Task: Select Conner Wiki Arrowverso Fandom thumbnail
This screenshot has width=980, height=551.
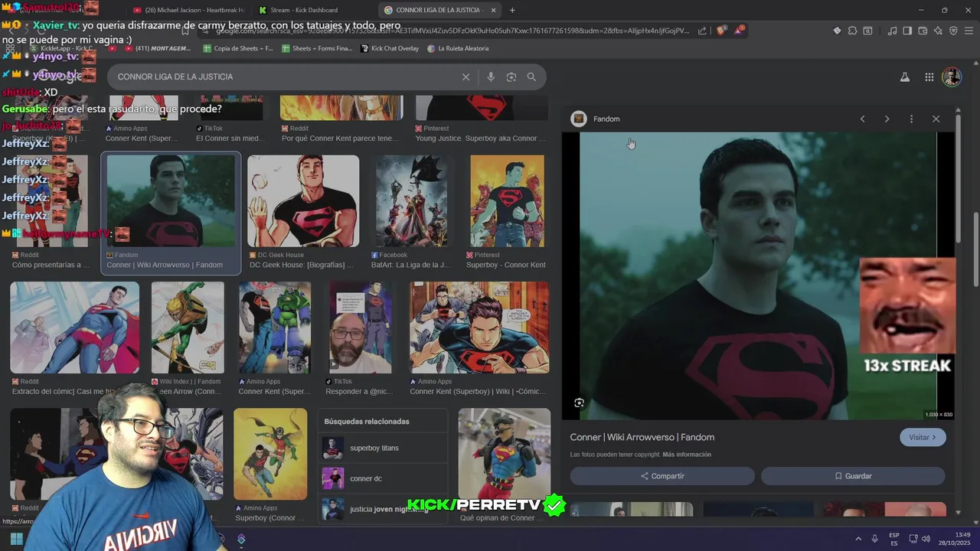Action: 171,201
